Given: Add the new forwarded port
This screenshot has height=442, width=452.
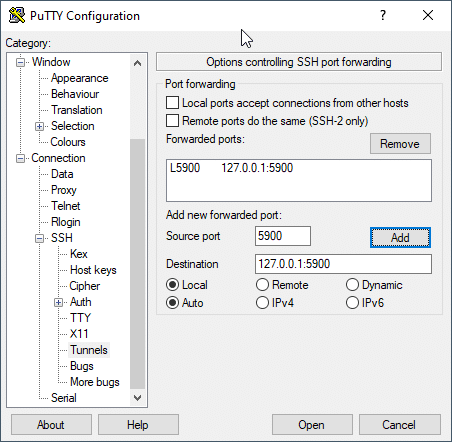Looking at the screenshot, I should pyautogui.click(x=400, y=238).
